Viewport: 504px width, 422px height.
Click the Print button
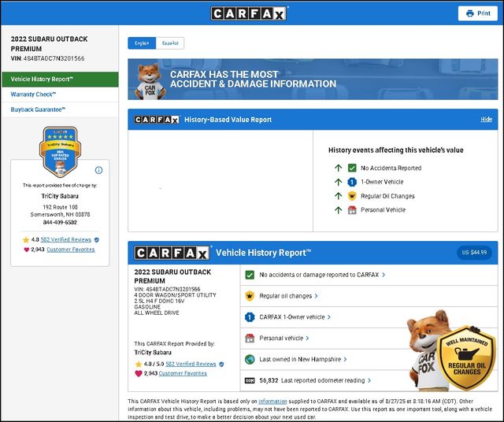(x=480, y=13)
